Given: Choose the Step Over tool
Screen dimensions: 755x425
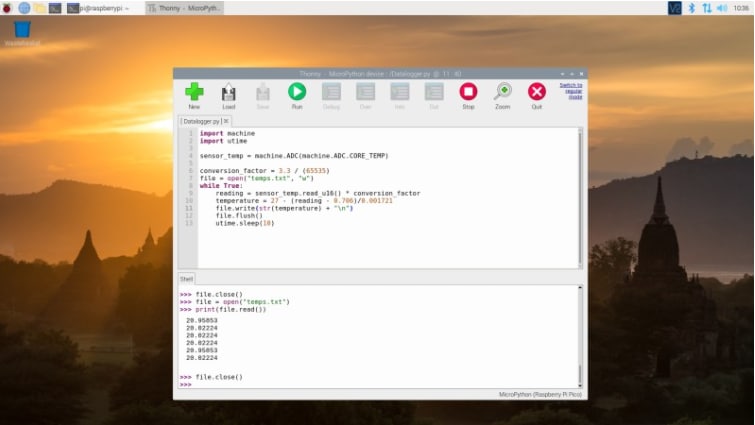Looking at the screenshot, I should point(365,95).
